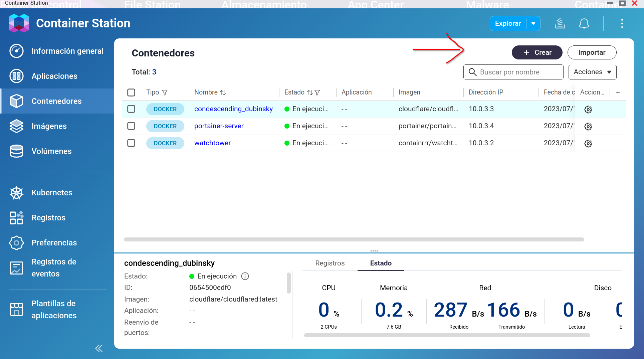Open the notifications bell icon
The height and width of the screenshot is (359, 644).
[584, 24]
